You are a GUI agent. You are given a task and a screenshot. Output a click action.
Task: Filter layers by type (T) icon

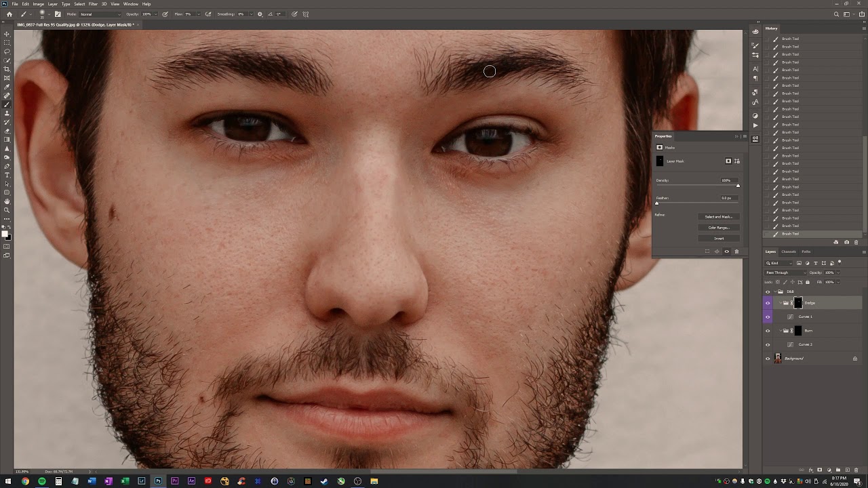[x=816, y=263]
